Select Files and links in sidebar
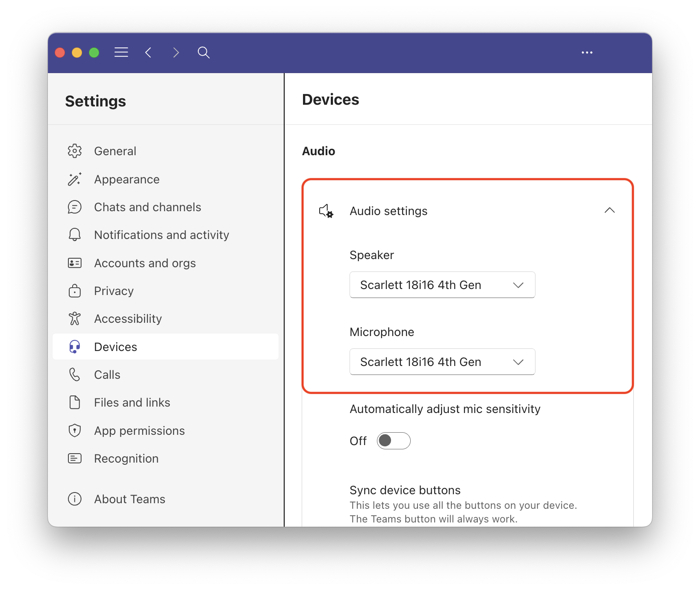This screenshot has height=590, width=700. [x=166, y=402]
